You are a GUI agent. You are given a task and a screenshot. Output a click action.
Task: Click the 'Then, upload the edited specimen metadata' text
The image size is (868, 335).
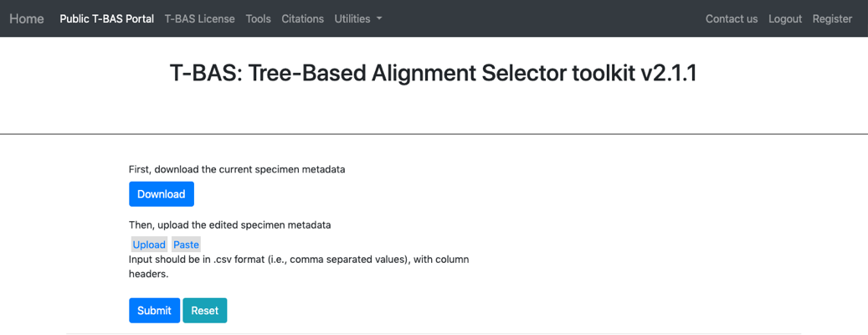pyautogui.click(x=229, y=225)
